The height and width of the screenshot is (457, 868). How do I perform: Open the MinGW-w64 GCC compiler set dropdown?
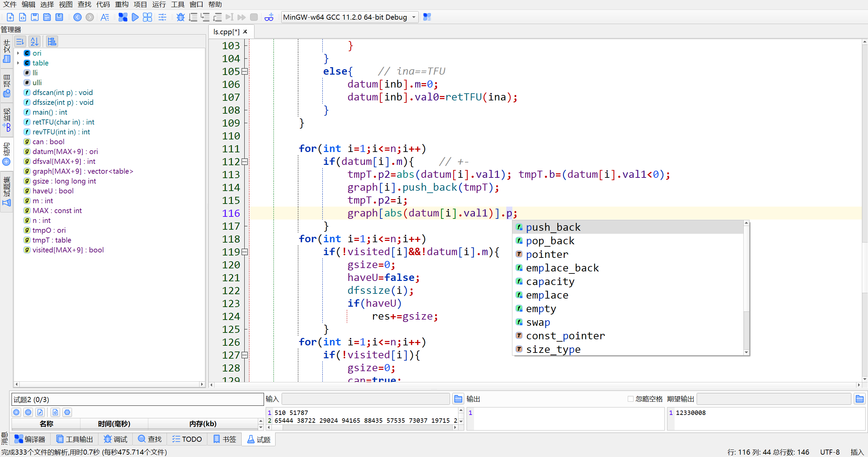[x=350, y=17]
